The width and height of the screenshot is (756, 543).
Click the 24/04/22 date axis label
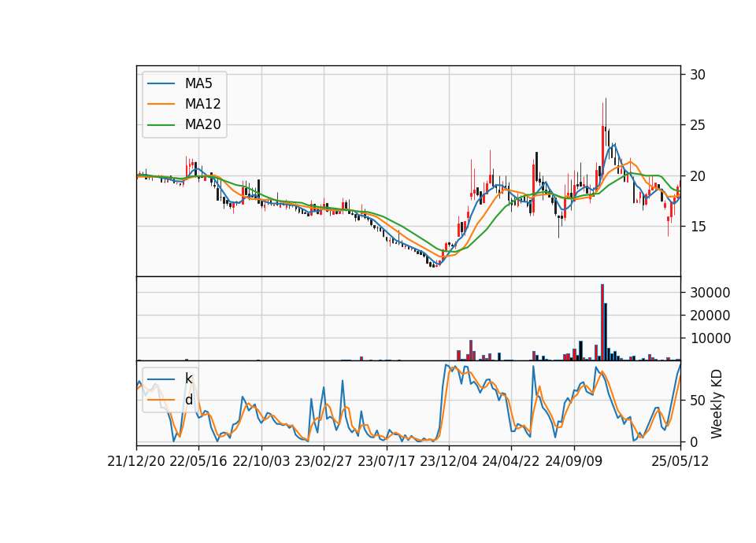510,461
